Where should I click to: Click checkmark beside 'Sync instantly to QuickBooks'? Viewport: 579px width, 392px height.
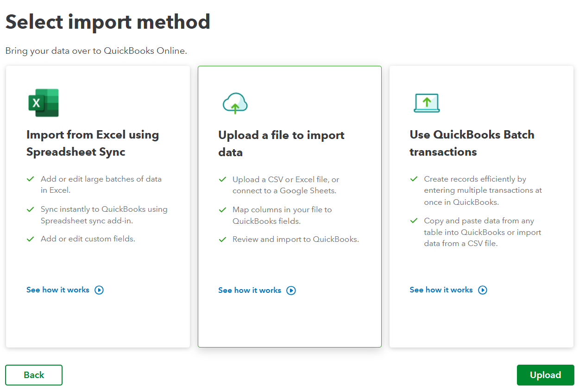(31, 209)
